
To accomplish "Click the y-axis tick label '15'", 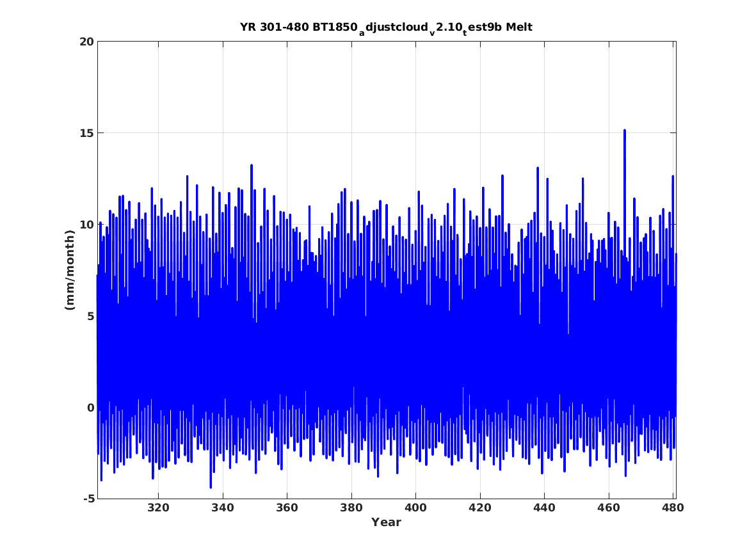I will pyautogui.click(x=86, y=133).
